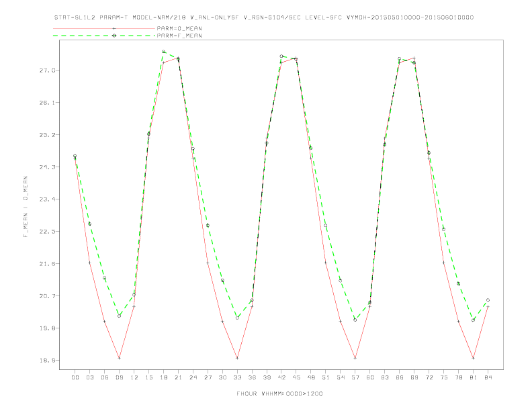The height and width of the screenshot is (411, 532).
Task: Click x-axis tick label 75
Action: click(444, 377)
